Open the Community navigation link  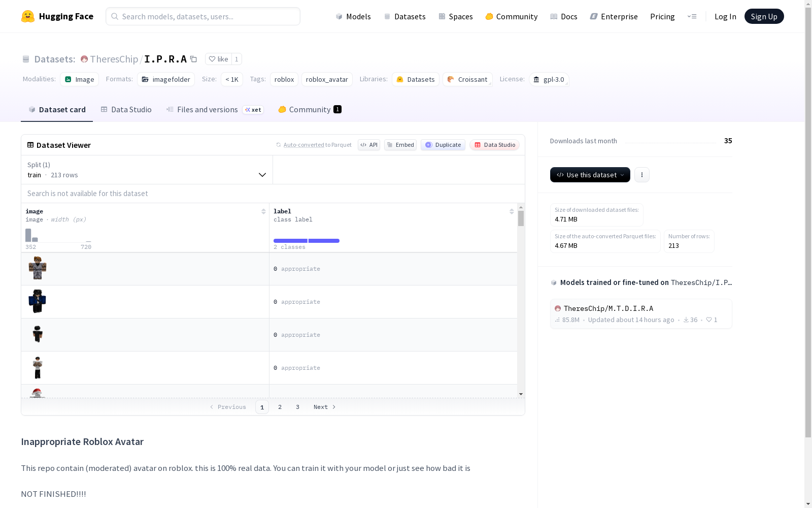[512, 16]
